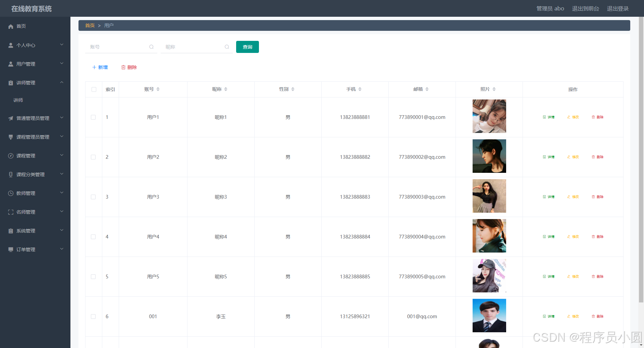The width and height of the screenshot is (644, 348).
Task: Expand 用户管理 menu chevron
Action: coord(62,63)
